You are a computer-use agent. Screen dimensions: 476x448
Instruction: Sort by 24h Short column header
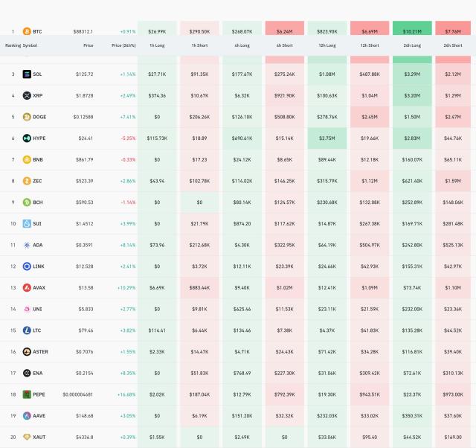coord(453,45)
